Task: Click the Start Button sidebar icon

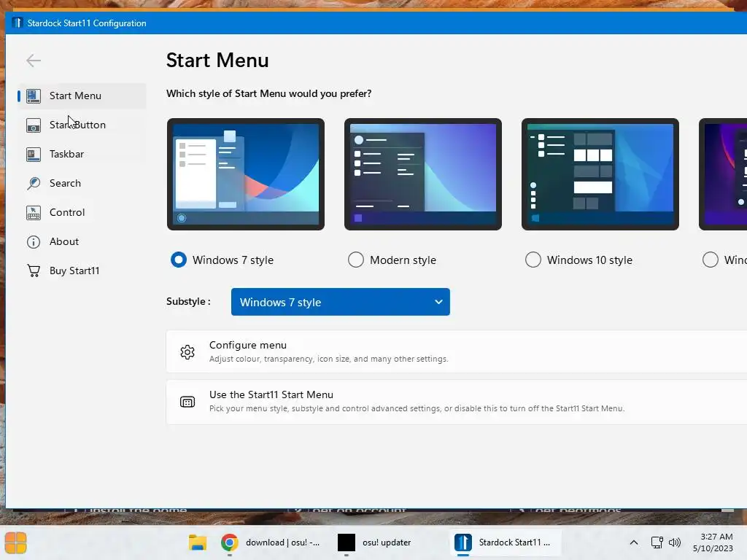Action: (x=34, y=125)
